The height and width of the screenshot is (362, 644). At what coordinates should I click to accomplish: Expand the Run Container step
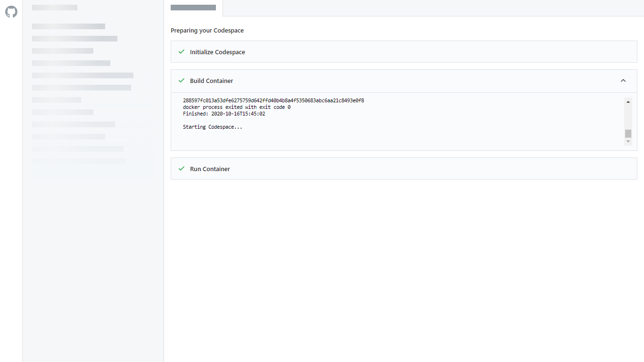[404, 169]
